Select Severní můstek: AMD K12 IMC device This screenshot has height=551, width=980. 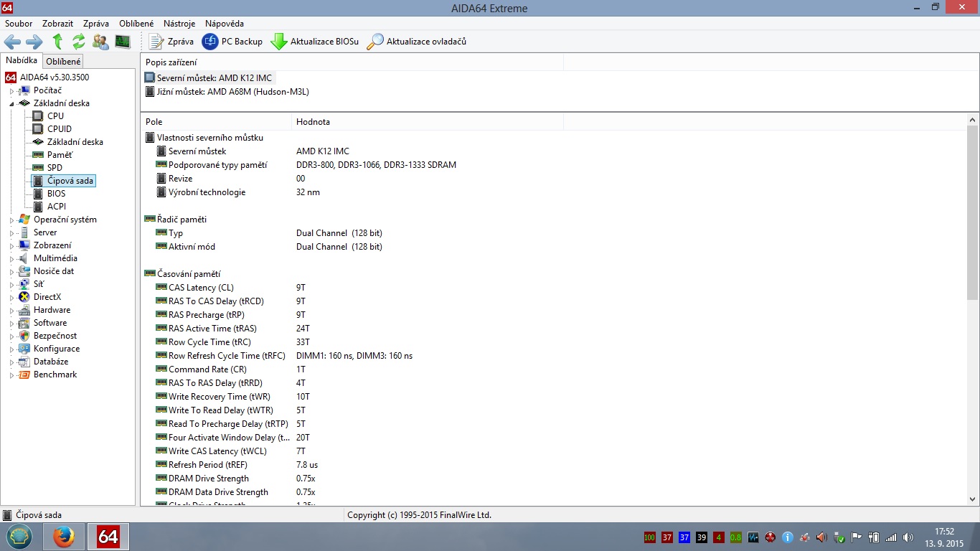(209, 77)
